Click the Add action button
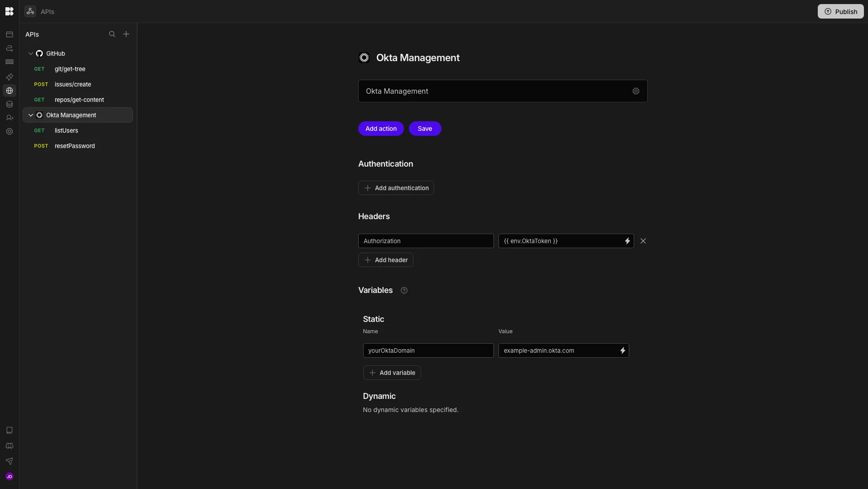 [x=381, y=129]
